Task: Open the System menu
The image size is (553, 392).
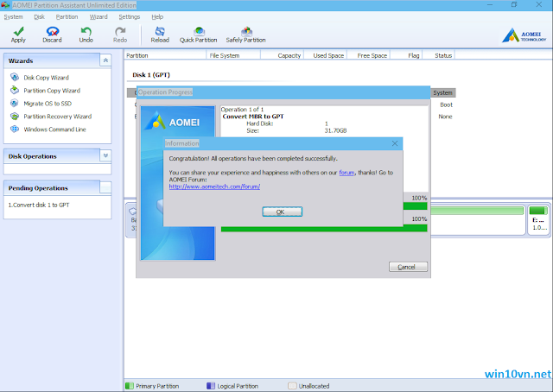Action: 14,17
